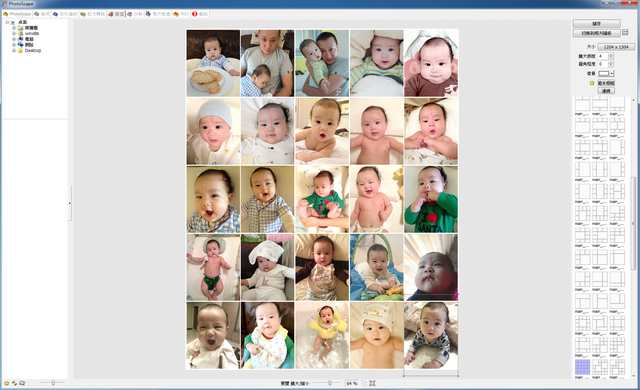Image resolution: width=640 pixels, height=390 pixels.
Task: Switch to the 拼貼 combine tab
Action: pos(135,14)
